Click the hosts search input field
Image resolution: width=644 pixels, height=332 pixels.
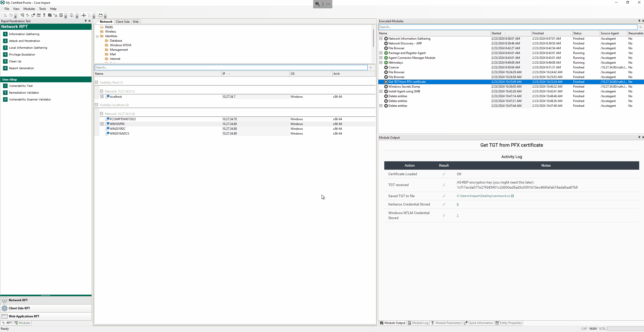click(231, 67)
